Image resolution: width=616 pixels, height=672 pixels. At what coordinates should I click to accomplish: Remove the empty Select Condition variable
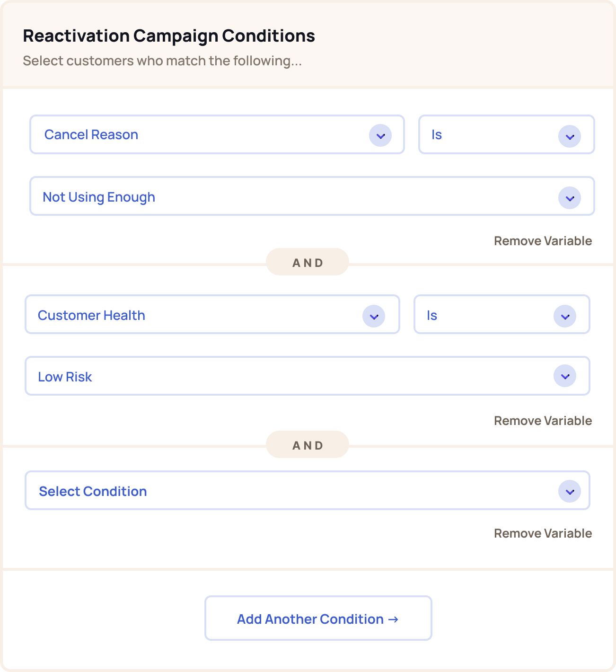click(543, 533)
